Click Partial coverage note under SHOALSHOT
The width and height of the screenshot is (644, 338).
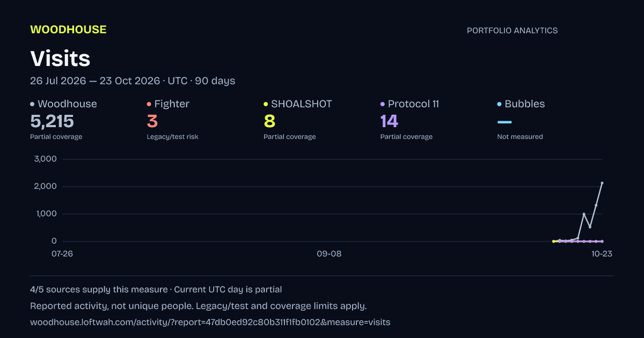point(290,137)
